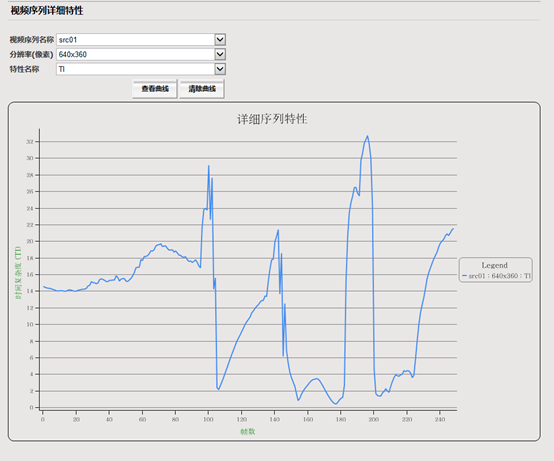The height and width of the screenshot is (461, 554).
Task: Click the Legend title text
Action: click(x=494, y=265)
